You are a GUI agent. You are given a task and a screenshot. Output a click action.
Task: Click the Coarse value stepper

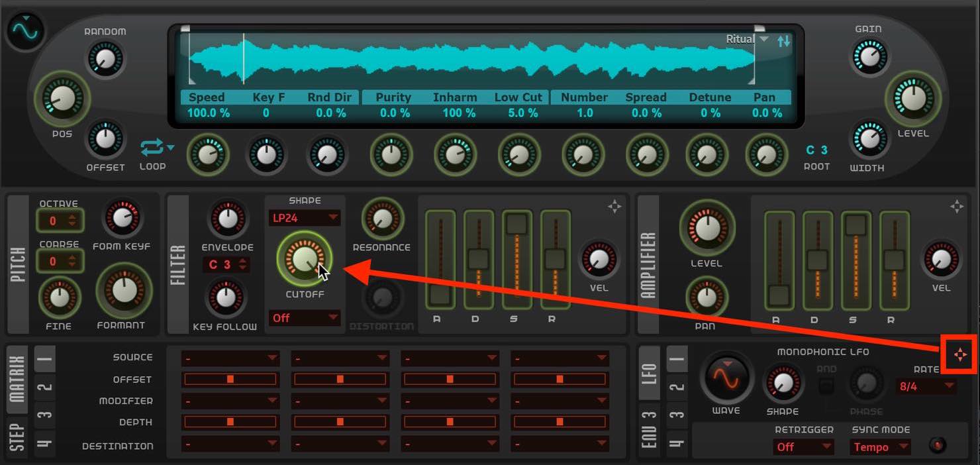pos(59,261)
